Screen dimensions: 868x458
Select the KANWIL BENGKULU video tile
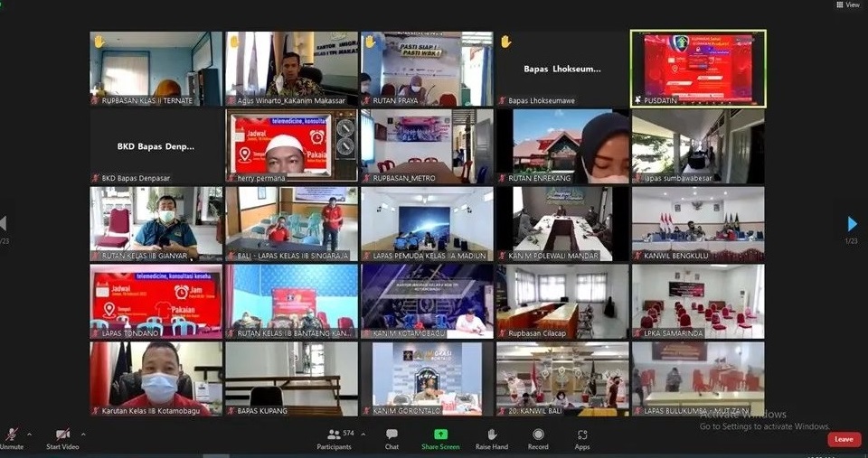click(x=698, y=223)
